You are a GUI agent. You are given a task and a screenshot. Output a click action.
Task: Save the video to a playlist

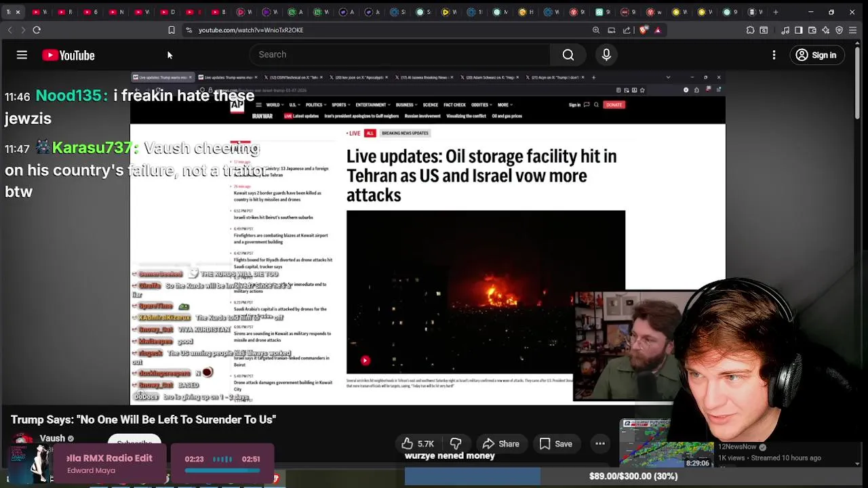click(555, 444)
